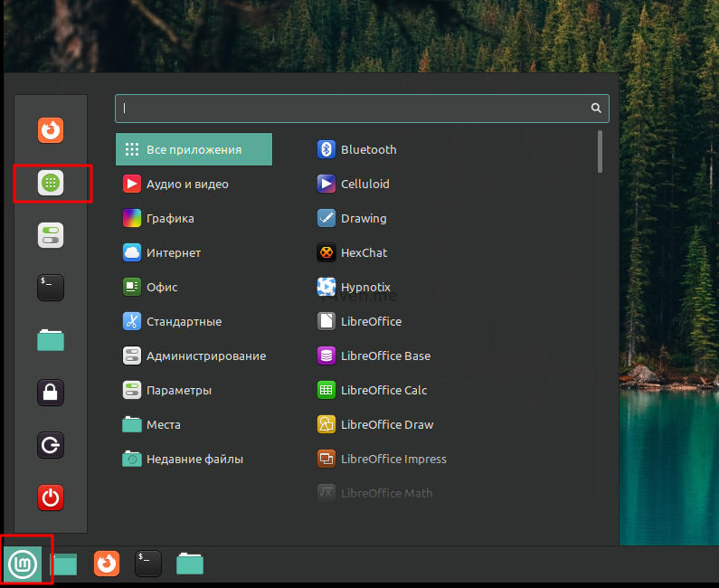Open the Аудио и видео category
Viewport: 719px width, 588px height.
[x=187, y=184]
